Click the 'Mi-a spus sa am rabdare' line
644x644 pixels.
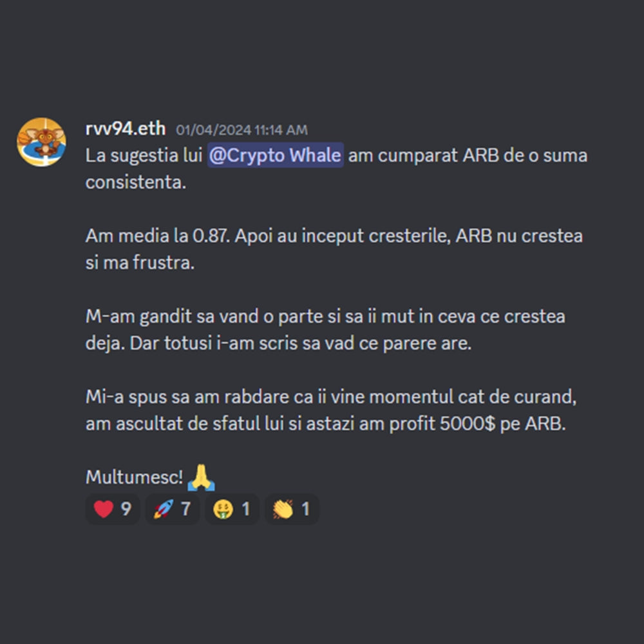click(331, 397)
